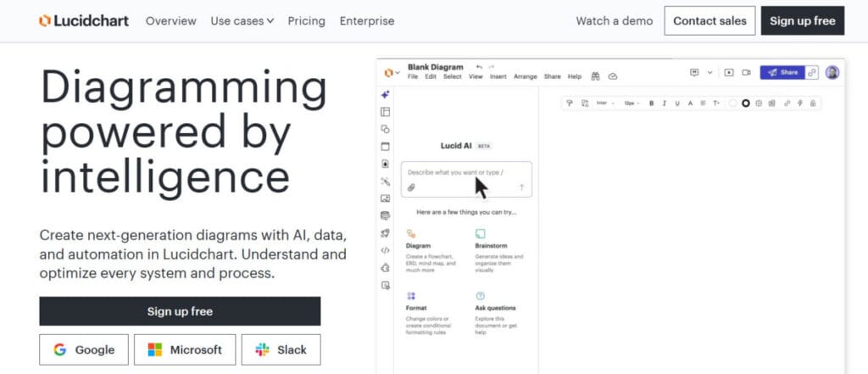Click the image insert icon in the sidebar
Image resolution: width=868 pixels, height=374 pixels.
386,198
